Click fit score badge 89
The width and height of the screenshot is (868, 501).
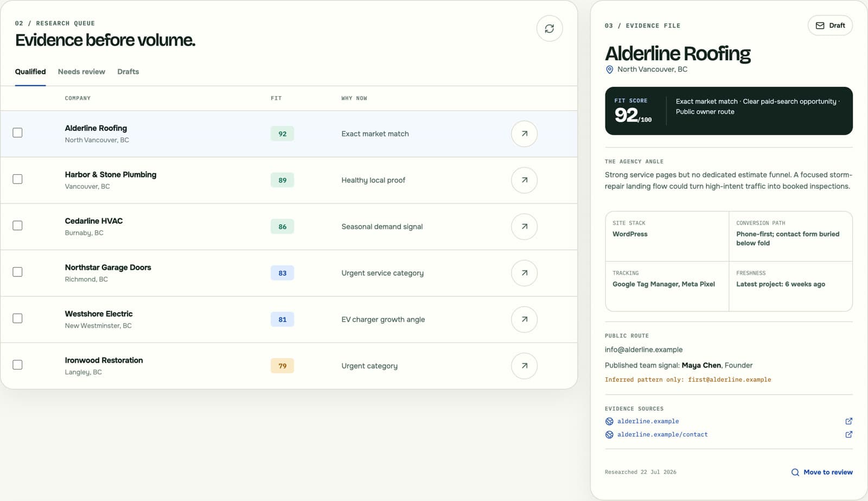pos(282,180)
